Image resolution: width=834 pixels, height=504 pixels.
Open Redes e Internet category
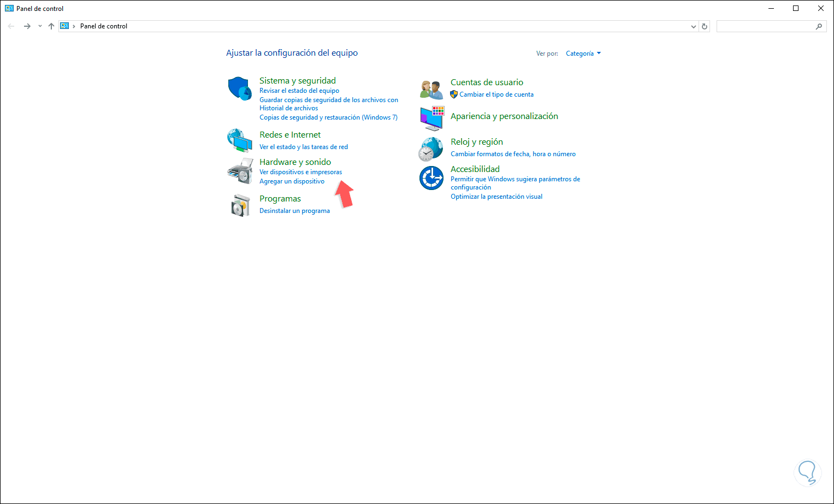[290, 135]
